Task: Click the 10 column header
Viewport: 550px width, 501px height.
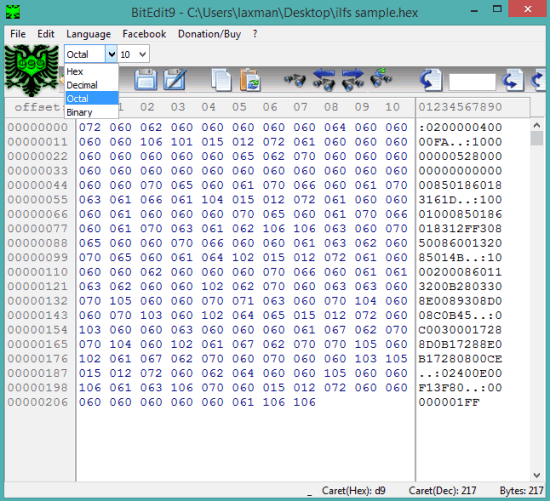Action: (x=392, y=107)
